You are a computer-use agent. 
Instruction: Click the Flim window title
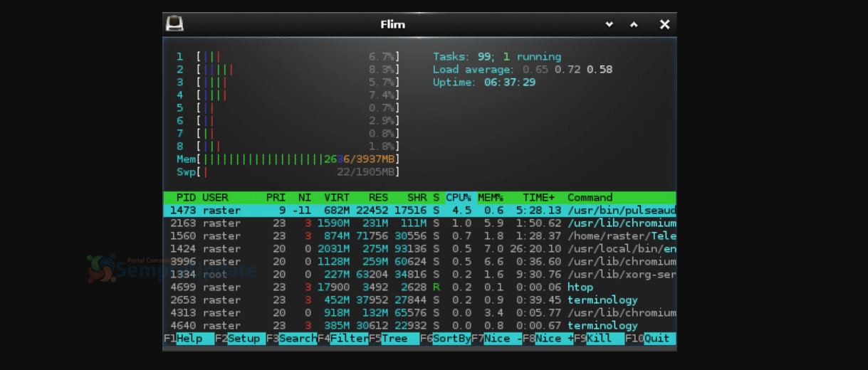coord(392,24)
